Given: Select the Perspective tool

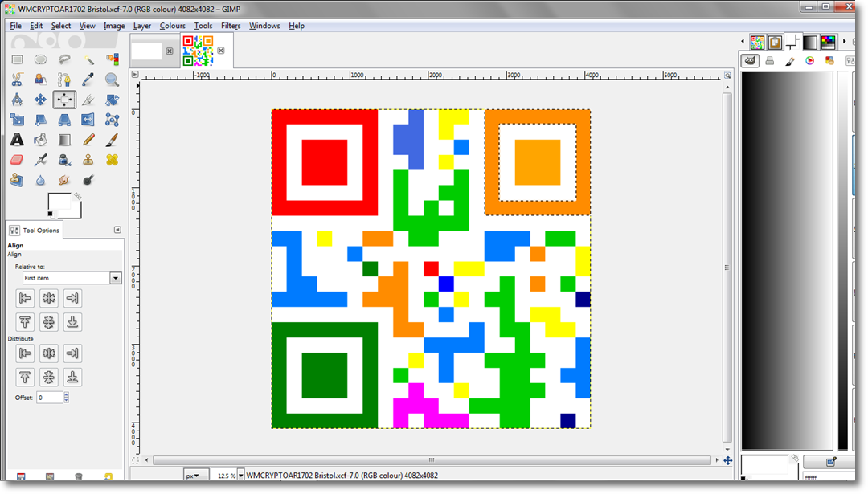Looking at the screenshot, I should click(x=64, y=120).
